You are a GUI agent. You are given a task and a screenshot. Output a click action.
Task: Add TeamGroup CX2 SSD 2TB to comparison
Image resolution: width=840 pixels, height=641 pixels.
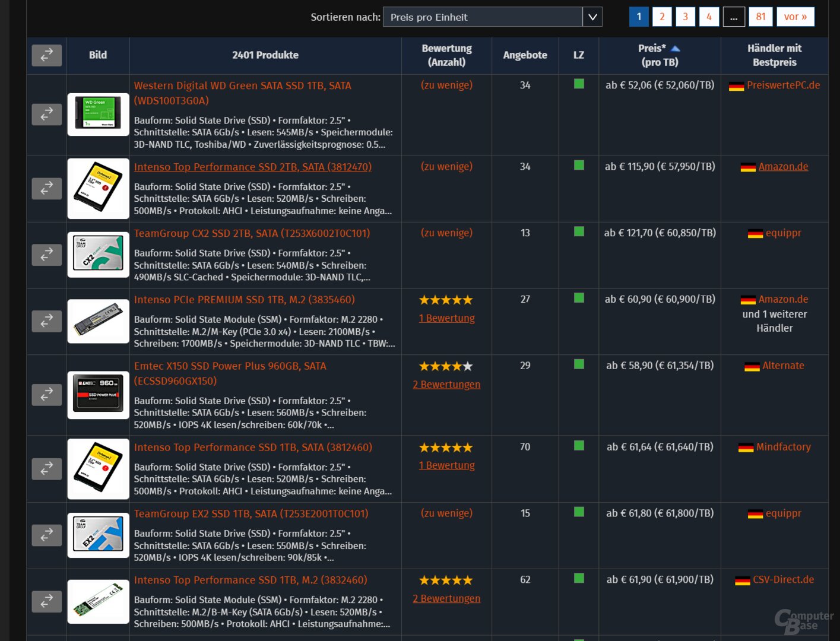[x=47, y=255]
